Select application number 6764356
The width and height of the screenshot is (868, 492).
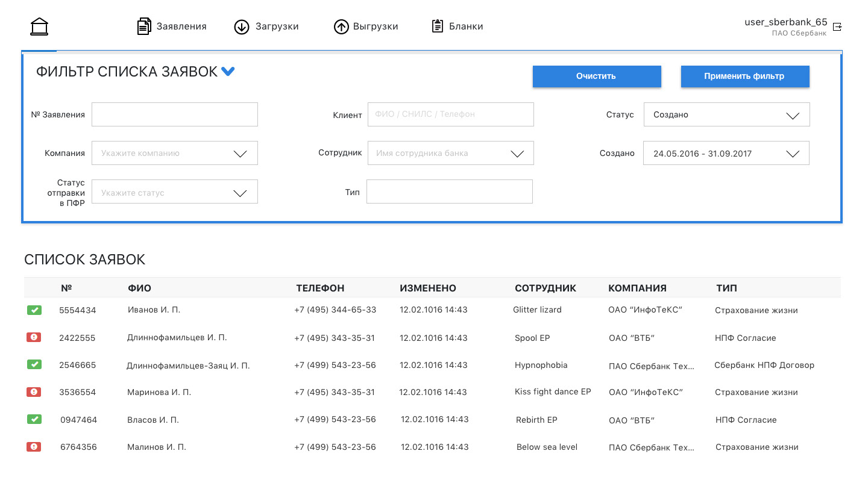[78, 447]
